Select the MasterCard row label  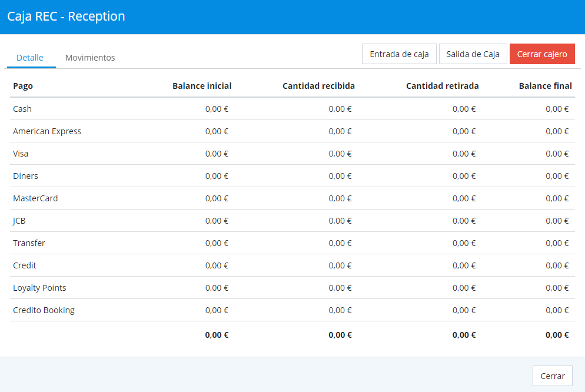pos(35,198)
